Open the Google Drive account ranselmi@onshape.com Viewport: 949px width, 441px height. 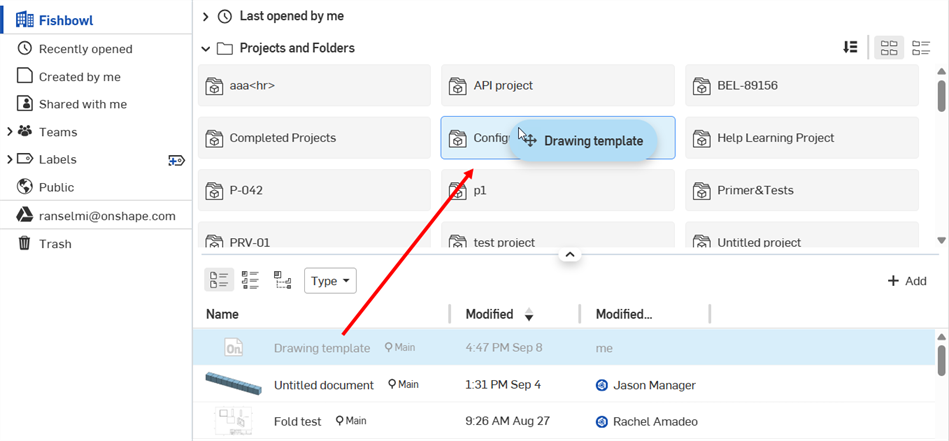tap(106, 215)
